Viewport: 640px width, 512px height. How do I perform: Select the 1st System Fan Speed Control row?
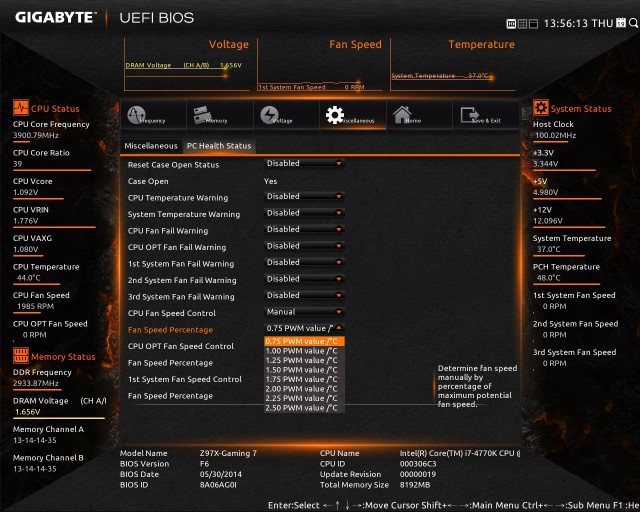(185, 379)
